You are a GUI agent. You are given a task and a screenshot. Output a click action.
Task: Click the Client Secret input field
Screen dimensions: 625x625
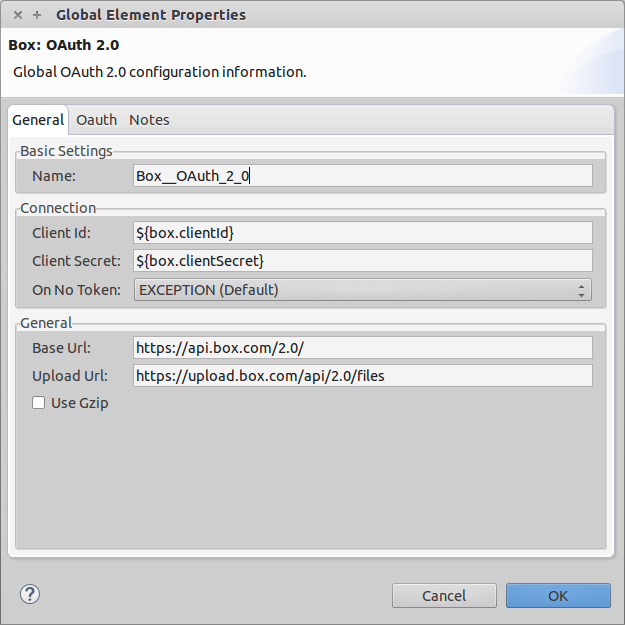click(363, 261)
